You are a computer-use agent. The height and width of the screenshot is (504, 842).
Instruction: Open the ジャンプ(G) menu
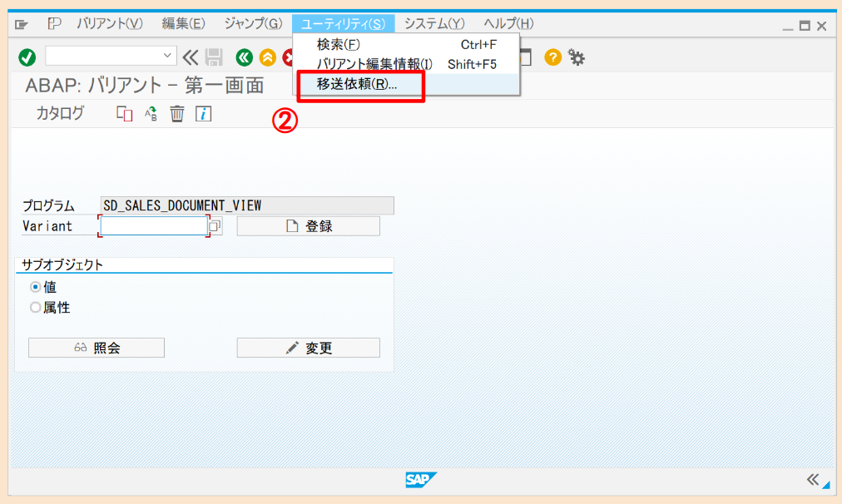(x=253, y=23)
